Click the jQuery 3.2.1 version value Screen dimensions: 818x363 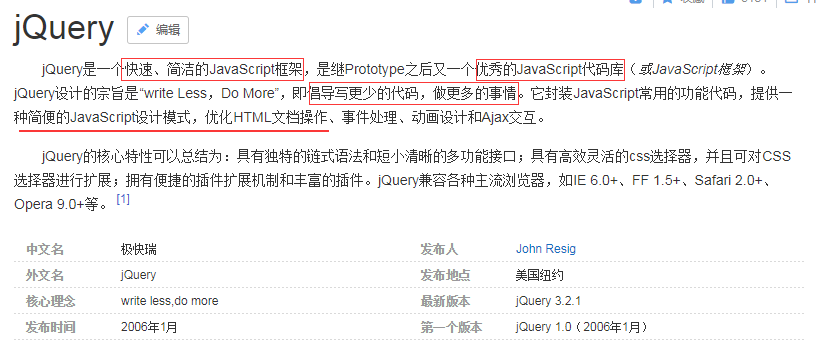point(548,301)
